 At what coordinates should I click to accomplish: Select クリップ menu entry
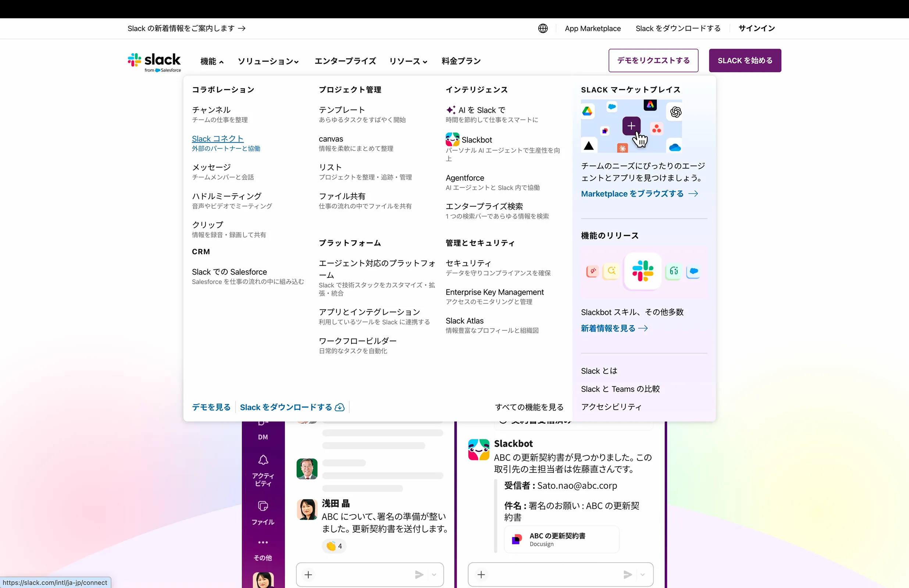tap(229, 229)
